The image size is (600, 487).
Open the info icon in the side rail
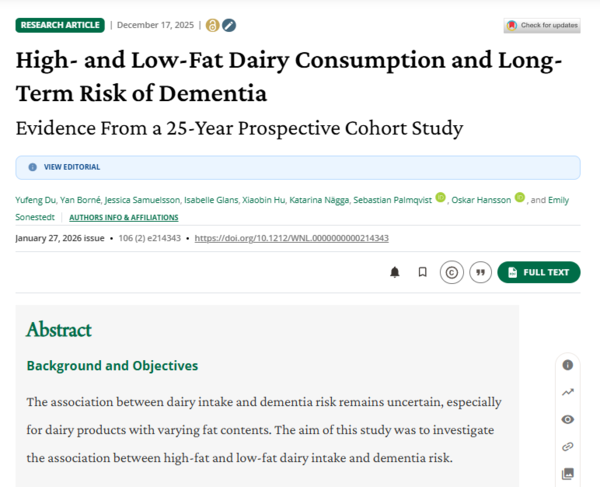[568, 365]
